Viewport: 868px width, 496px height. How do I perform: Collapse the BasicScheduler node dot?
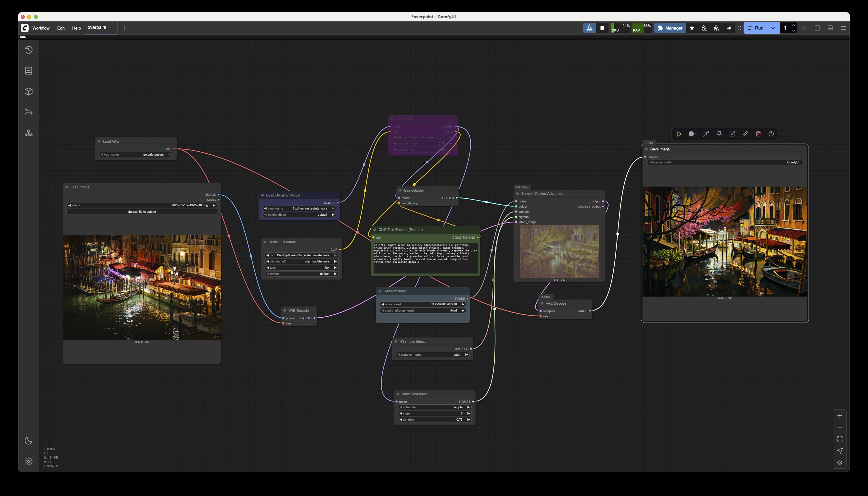pos(398,394)
